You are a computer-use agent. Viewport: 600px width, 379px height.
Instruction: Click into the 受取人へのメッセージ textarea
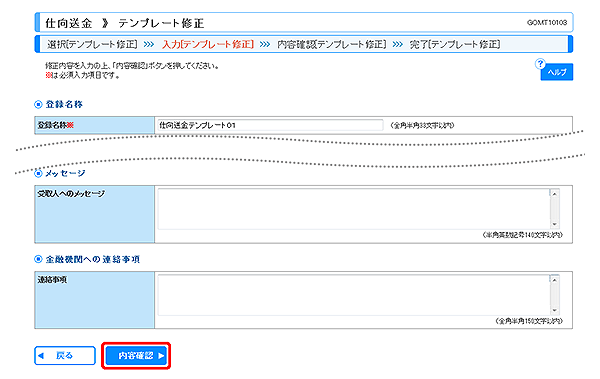pos(354,209)
